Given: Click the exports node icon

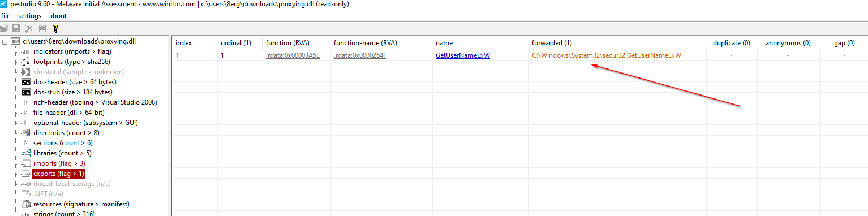Looking at the screenshot, I should [x=26, y=174].
